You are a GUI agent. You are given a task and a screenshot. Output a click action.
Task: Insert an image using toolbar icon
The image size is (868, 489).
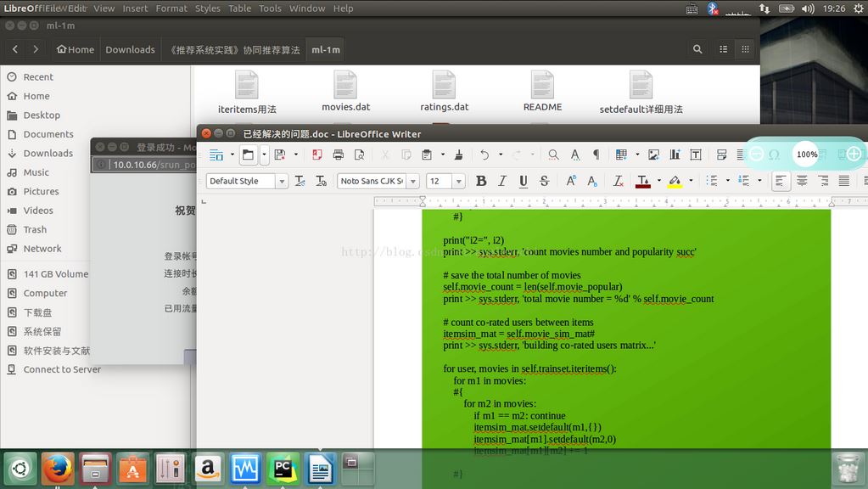(x=653, y=155)
